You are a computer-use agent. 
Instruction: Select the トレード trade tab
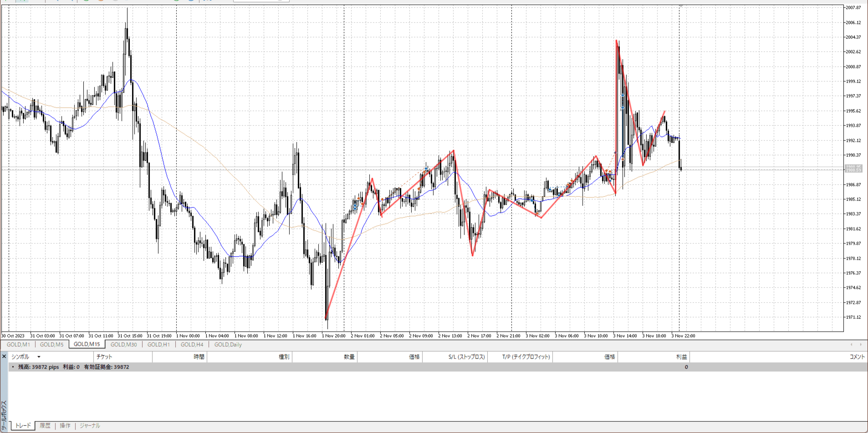tap(23, 426)
